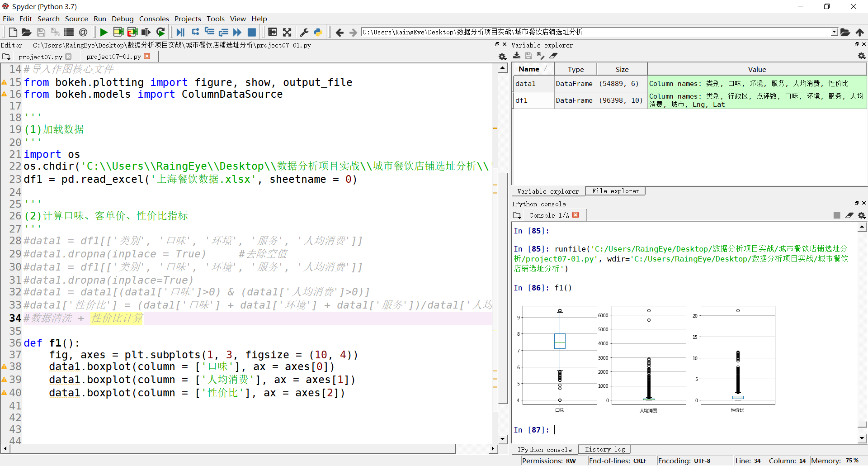This screenshot has width=868, height=466.
Task: Stop debugging with the blue square icon
Action: point(252,32)
